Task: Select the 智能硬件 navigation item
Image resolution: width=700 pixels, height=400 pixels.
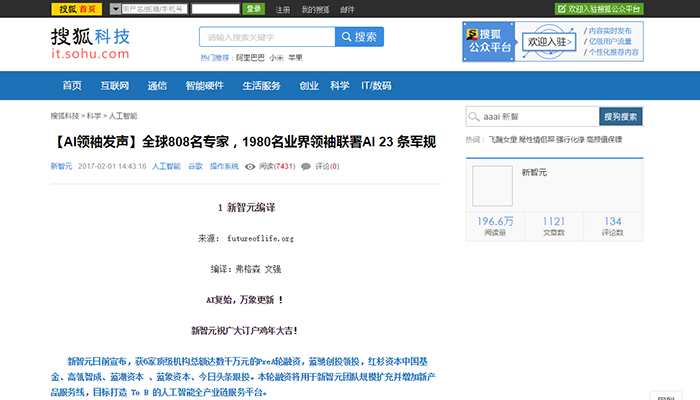Action: point(205,86)
